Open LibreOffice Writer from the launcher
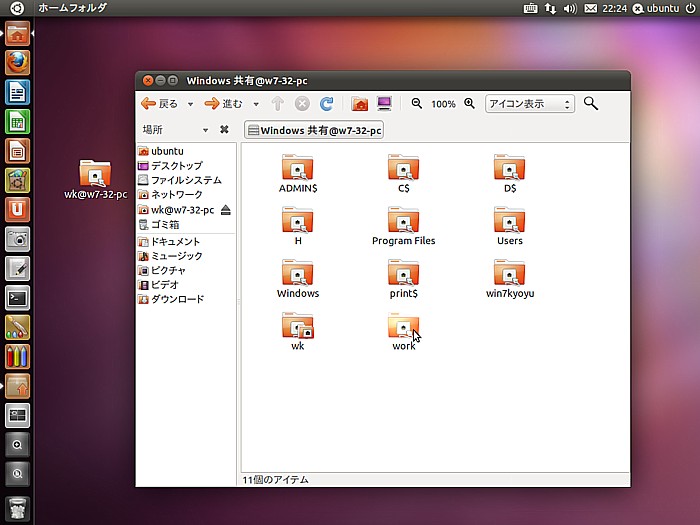 click(x=17, y=92)
